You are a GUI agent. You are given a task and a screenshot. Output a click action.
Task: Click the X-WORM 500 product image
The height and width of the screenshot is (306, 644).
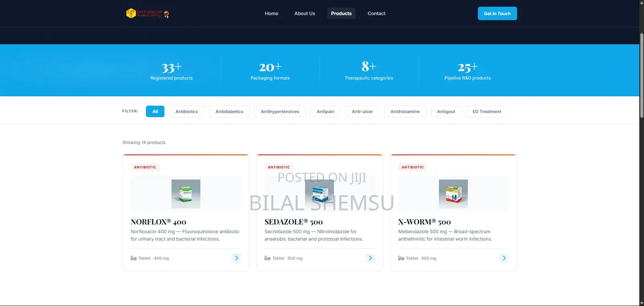(453, 194)
